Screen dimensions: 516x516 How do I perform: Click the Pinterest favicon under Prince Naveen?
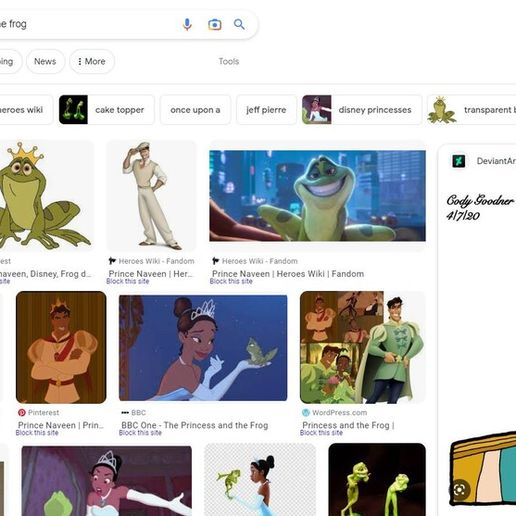click(22, 413)
